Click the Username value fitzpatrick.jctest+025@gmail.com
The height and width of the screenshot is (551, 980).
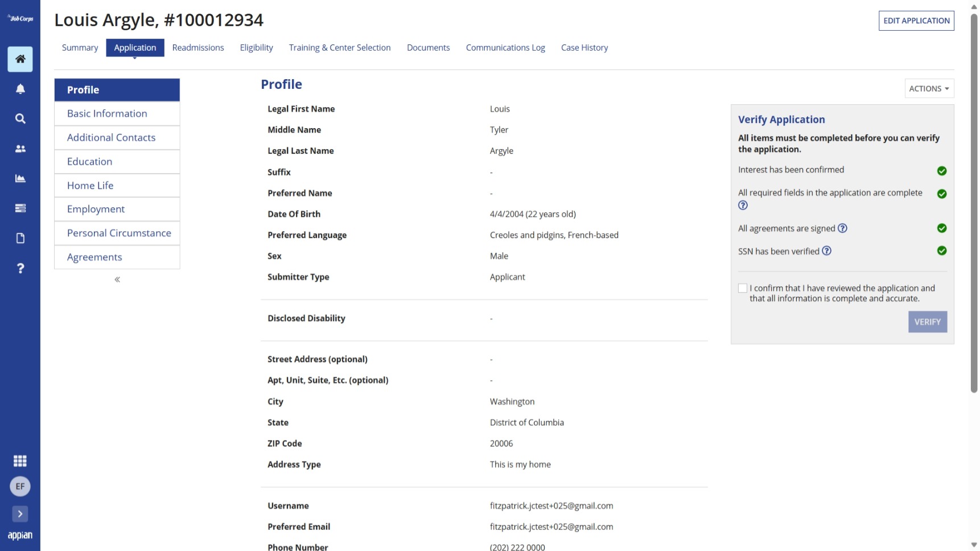551,506
